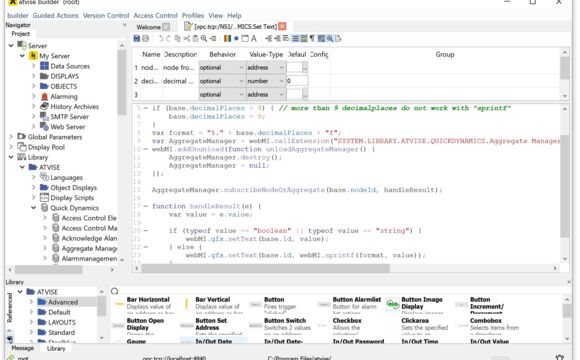The width and height of the screenshot is (580, 360).
Task: Open the Profiles menu
Action: pyautogui.click(x=193, y=16)
